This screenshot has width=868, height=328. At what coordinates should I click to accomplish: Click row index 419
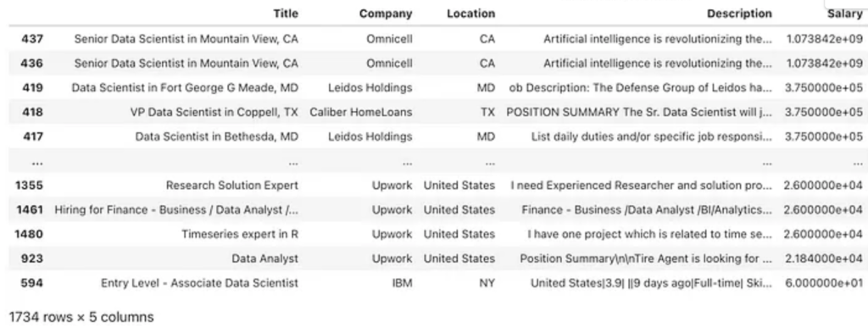[x=32, y=87]
